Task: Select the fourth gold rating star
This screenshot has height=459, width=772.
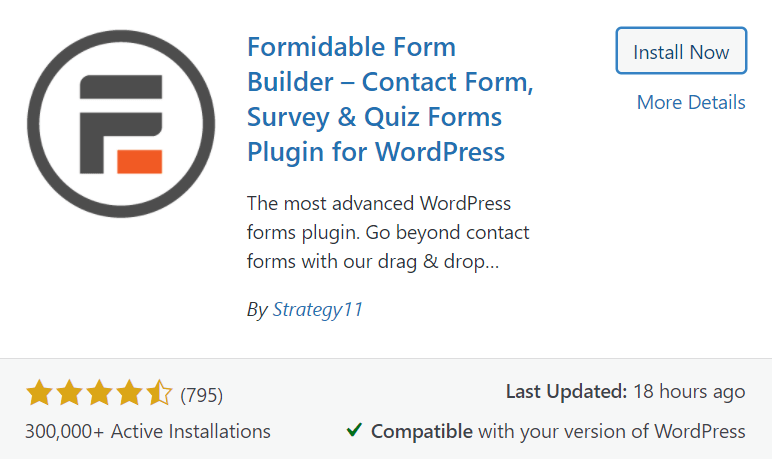Action: tap(129, 393)
